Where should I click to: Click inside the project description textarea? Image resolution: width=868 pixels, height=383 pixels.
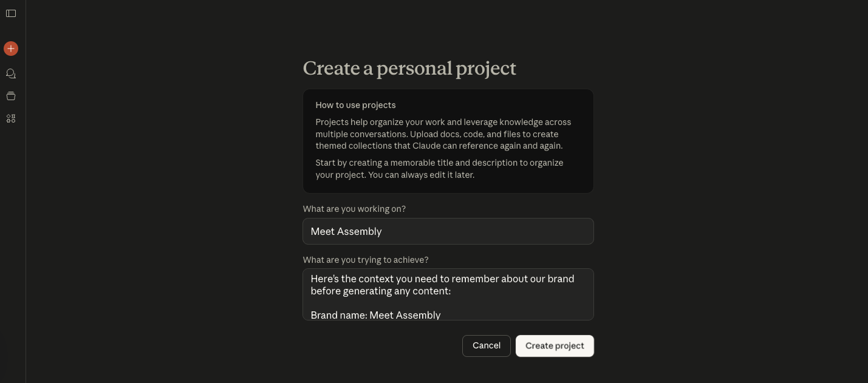[x=448, y=294]
